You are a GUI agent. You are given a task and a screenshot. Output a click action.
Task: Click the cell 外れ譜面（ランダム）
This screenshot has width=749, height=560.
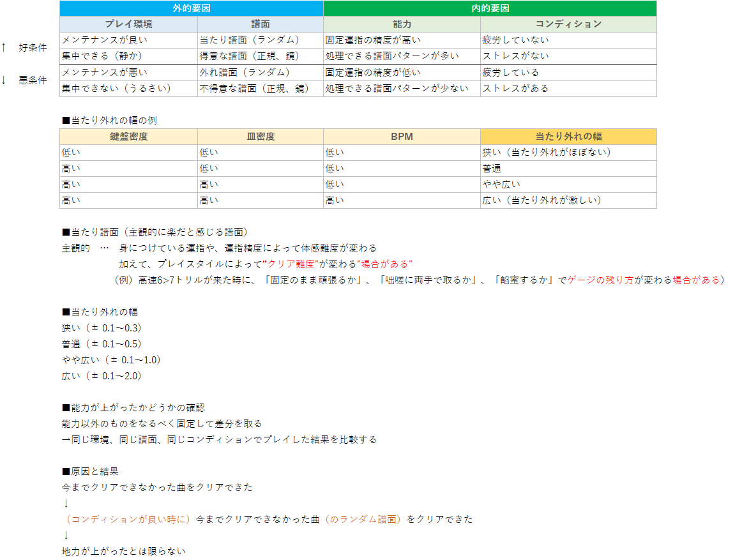[261, 73]
